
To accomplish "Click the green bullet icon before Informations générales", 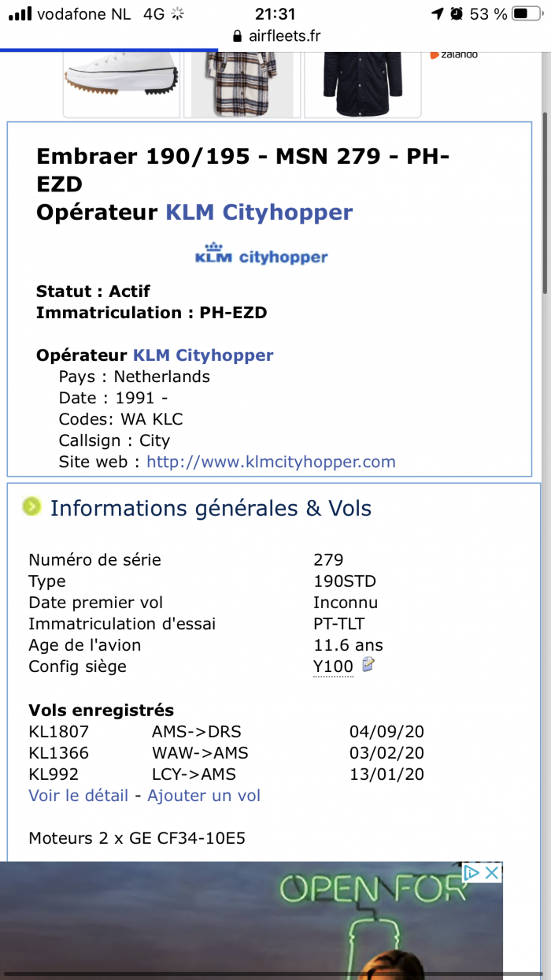I will pyautogui.click(x=31, y=507).
